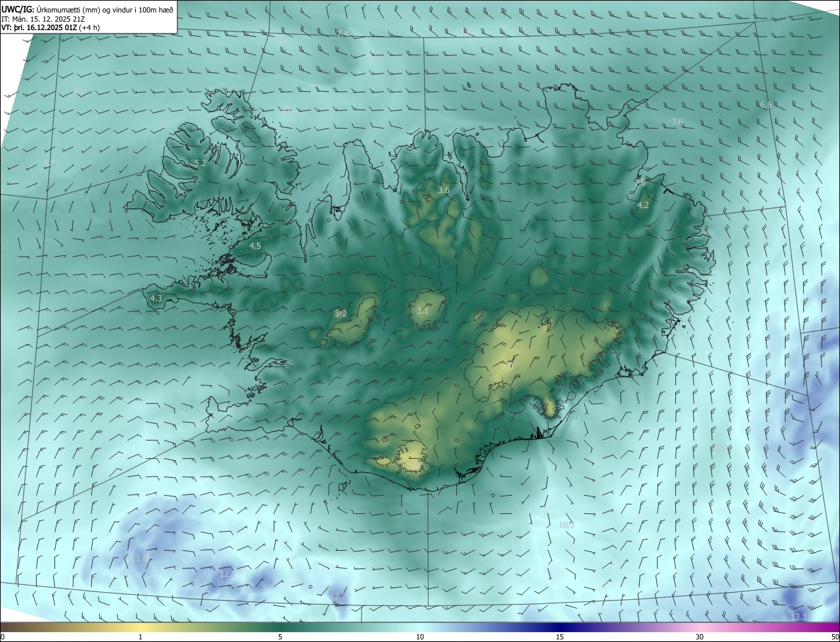Click the 5 tick on the color scale
This screenshot has height=642, width=840.
coord(280,637)
